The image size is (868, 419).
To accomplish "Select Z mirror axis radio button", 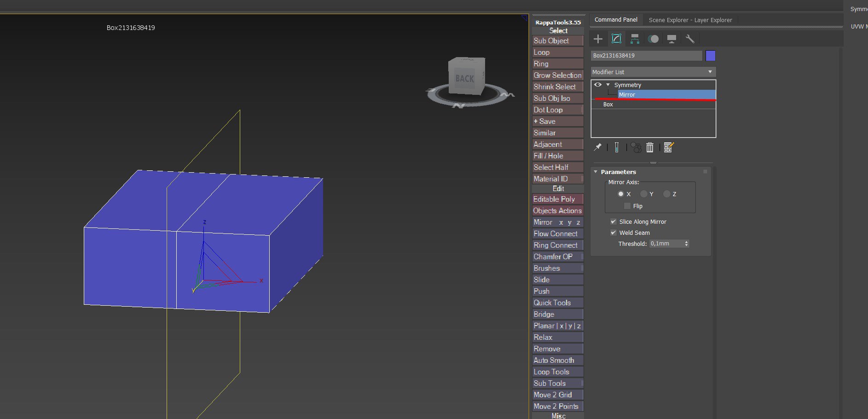I will 666,194.
